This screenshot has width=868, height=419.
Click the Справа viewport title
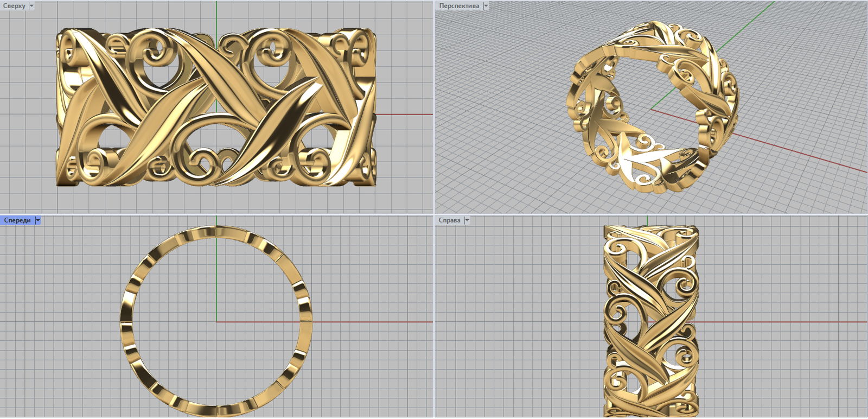(x=449, y=220)
